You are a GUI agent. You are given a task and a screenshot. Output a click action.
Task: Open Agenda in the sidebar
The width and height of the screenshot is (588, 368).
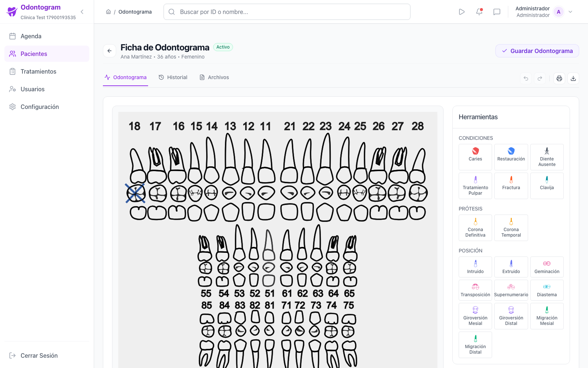[47, 36]
